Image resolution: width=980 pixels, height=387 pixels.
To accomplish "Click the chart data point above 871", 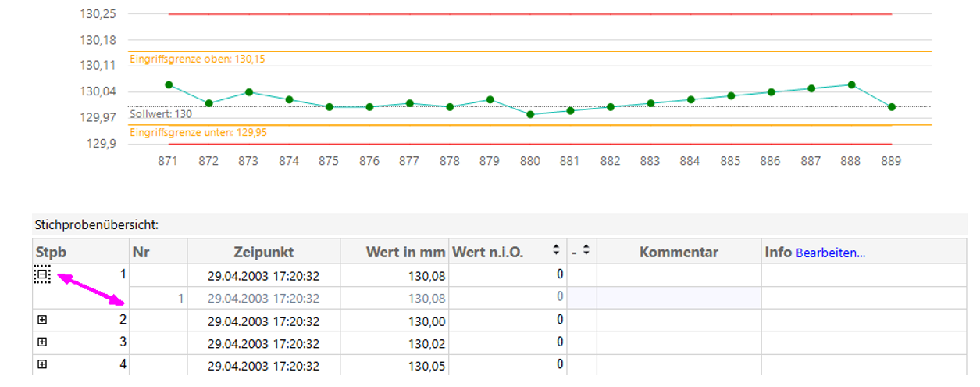I will 169,84.
